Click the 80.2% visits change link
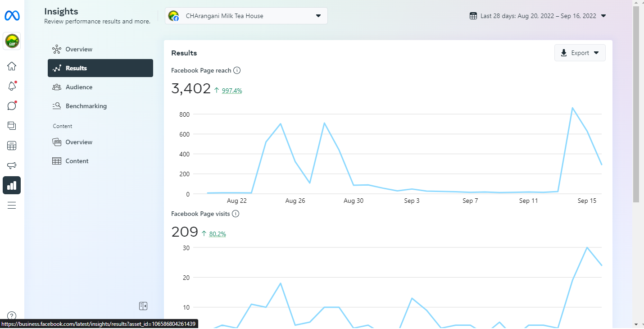The height and width of the screenshot is (329, 644). coord(218,234)
